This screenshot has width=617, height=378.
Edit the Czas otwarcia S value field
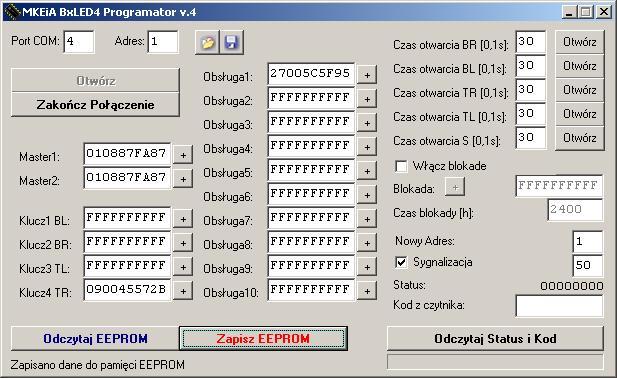531,138
